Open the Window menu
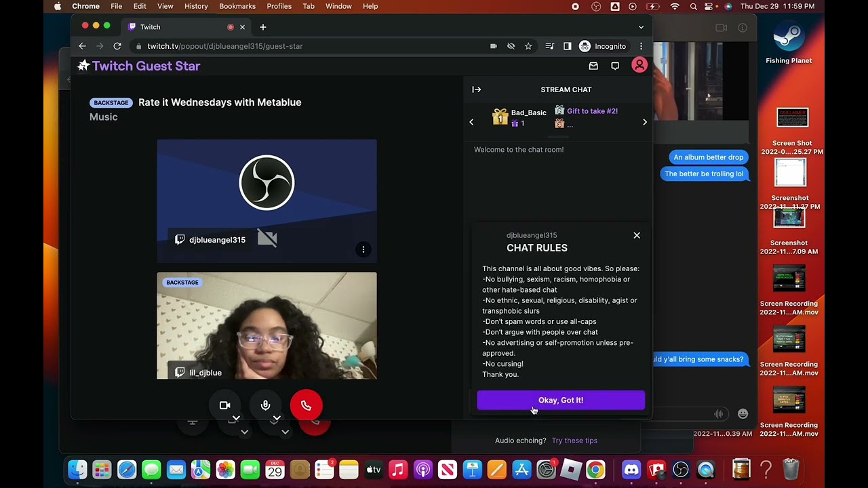Image resolution: width=868 pixels, height=488 pixels. (338, 6)
